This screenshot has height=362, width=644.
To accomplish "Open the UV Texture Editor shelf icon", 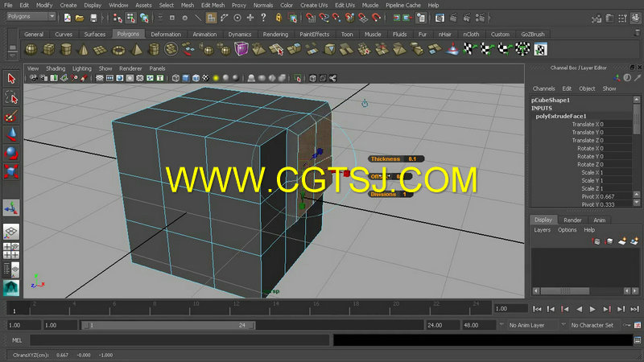I will tap(540, 50).
